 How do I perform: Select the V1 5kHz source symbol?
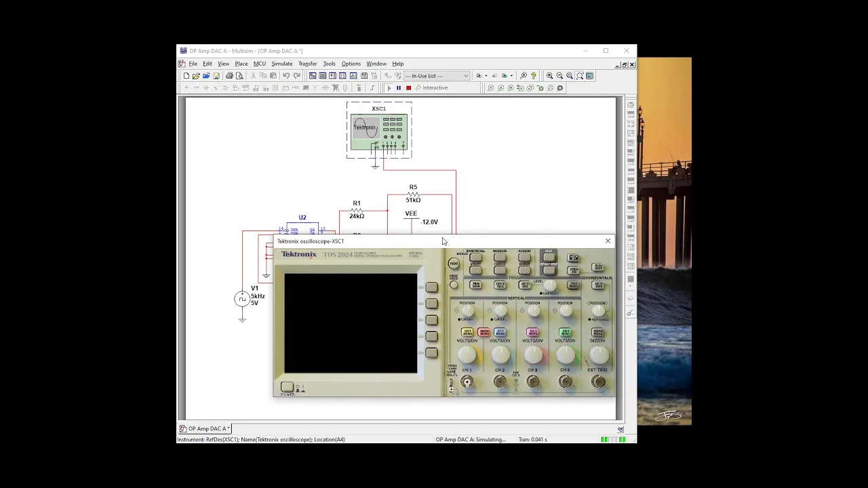(242, 299)
